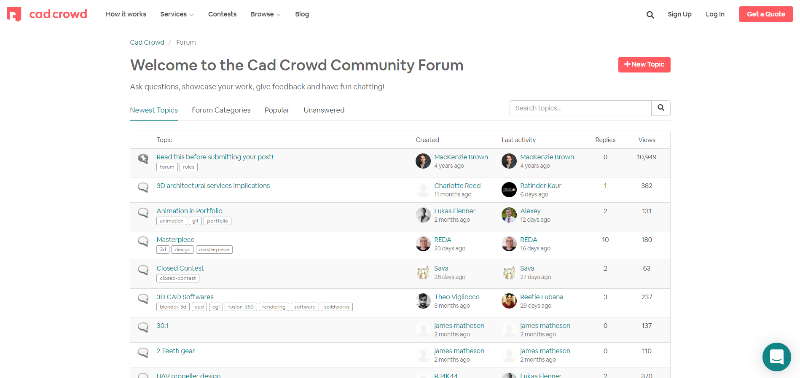This screenshot has width=800, height=378.
Task: Click the speech bubble beside 'Masterpiece'
Action: [x=143, y=241]
